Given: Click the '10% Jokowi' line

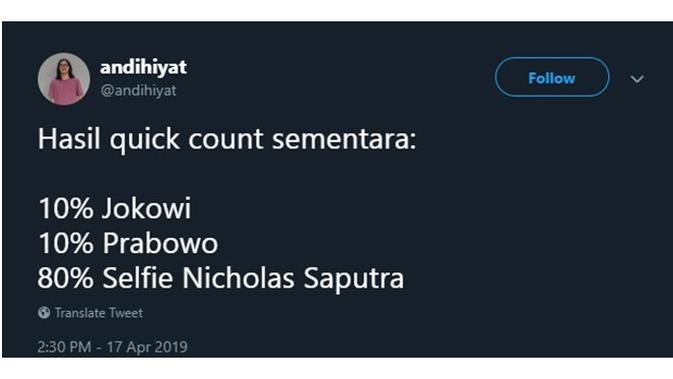Looking at the screenshot, I should point(115,209).
